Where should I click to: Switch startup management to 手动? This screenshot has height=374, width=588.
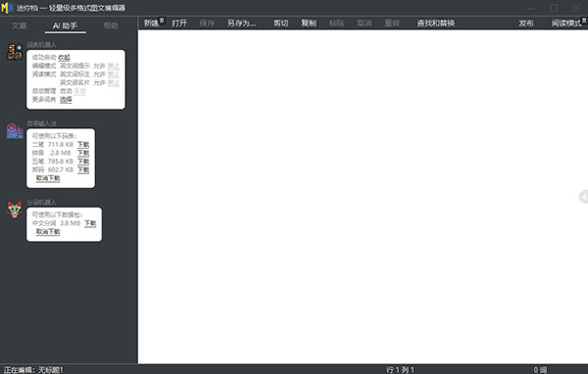pos(80,91)
